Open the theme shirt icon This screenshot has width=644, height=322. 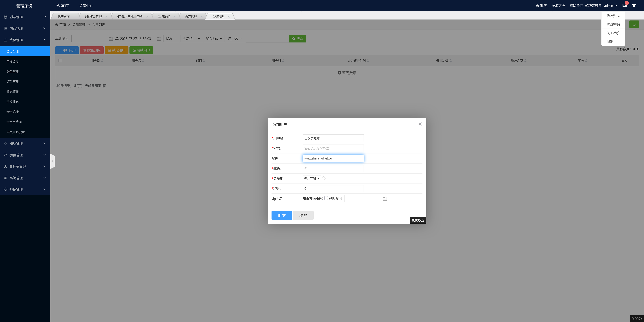coord(634,6)
